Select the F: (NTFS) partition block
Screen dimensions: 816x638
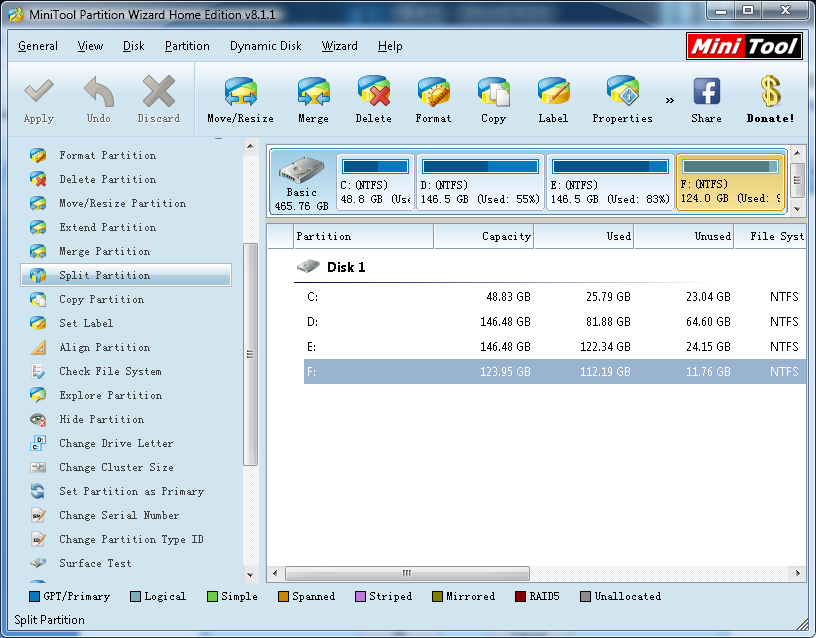(x=731, y=182)
